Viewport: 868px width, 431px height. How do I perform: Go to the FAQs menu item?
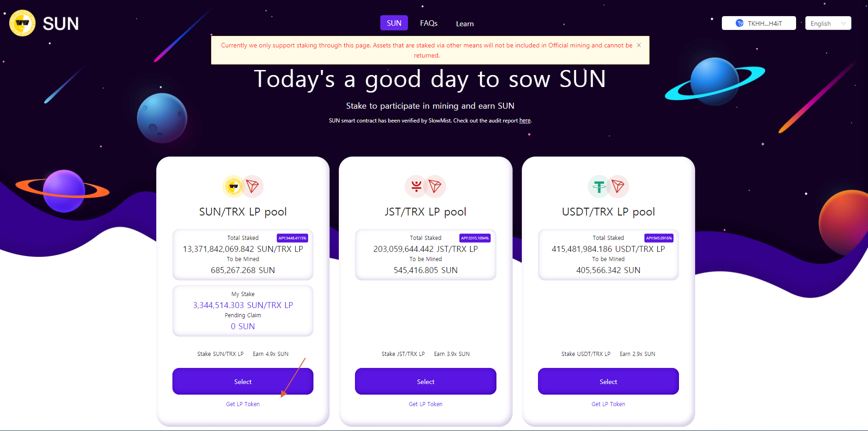pos(428,23)
